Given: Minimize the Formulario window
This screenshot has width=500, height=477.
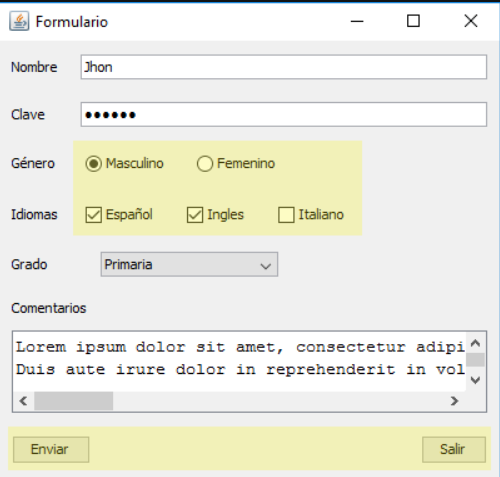Looking at the screenshot, I should (x=357, y=21).
